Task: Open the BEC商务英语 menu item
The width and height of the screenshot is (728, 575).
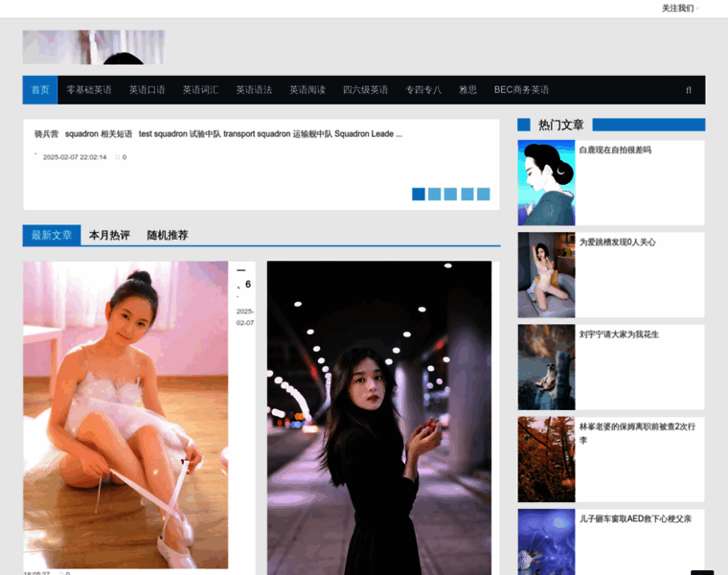Action: (521, 90)
